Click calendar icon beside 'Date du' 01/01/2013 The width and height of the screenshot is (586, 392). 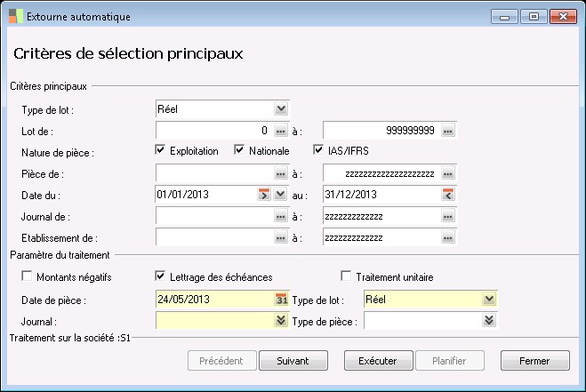pos(264,195)
